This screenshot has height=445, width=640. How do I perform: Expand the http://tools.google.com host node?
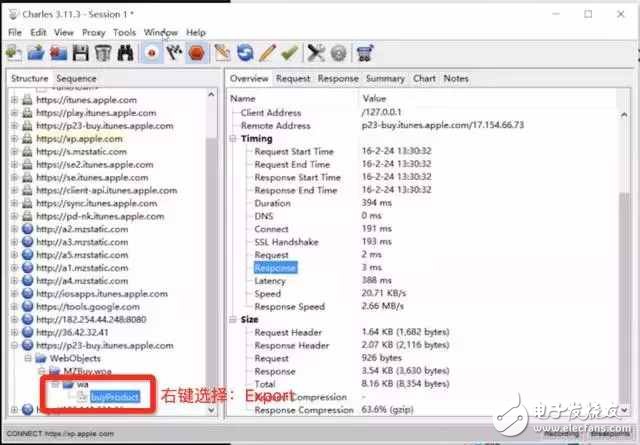14,306
